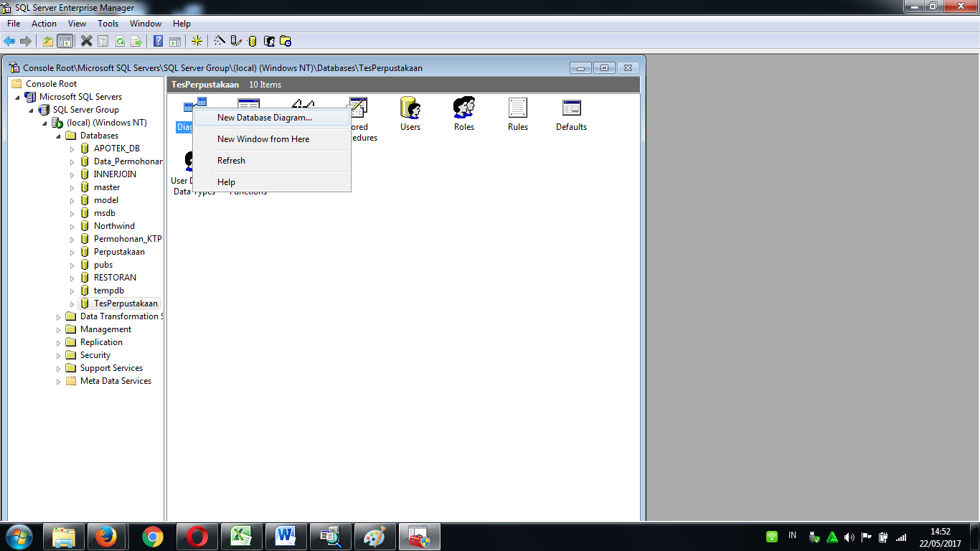Click New Login toolbar icon
This screenshot has width=980, height=551.
(269, 42)
